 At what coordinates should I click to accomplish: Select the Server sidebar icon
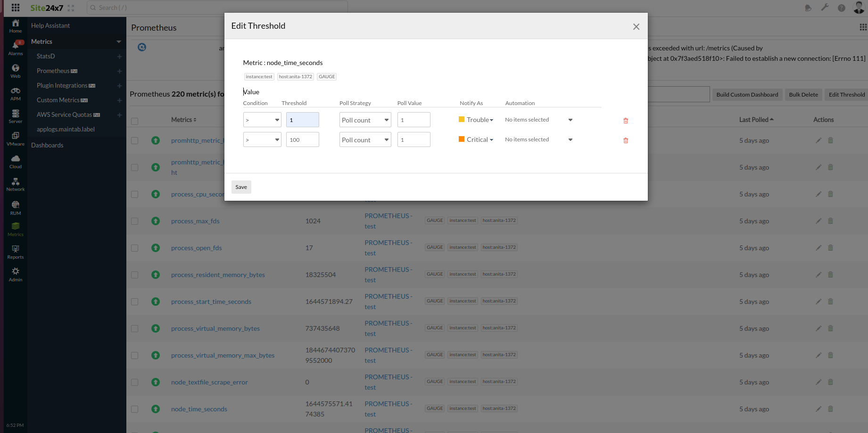point(15,115)
